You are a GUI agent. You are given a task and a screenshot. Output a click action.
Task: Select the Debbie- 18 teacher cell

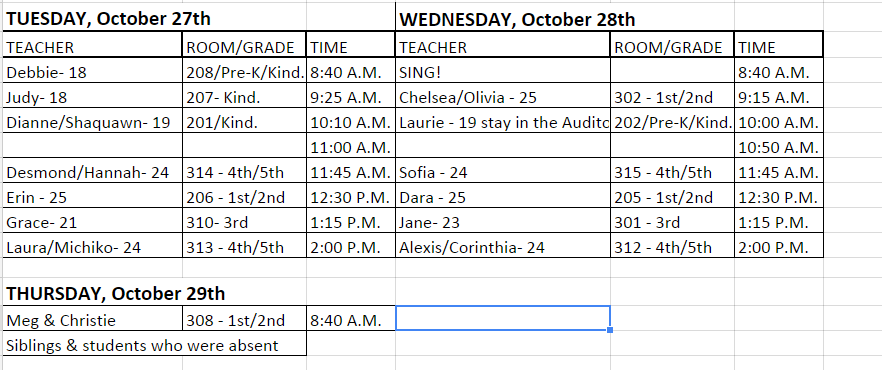point(93,72)
